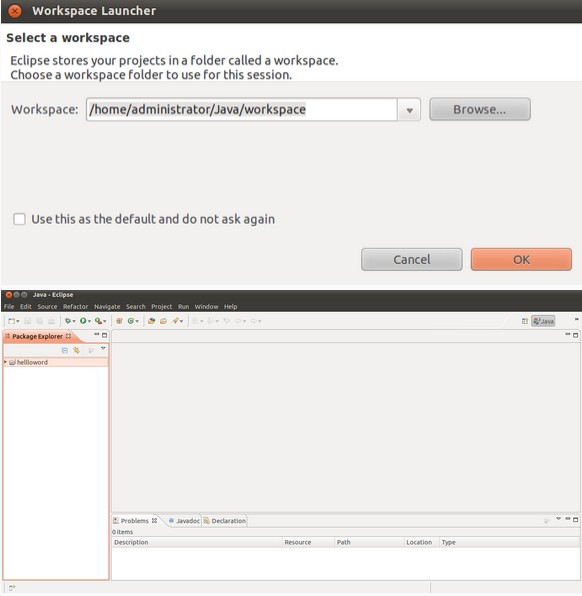Maximize the editor area
582x596 pixels.
point(576,335)
